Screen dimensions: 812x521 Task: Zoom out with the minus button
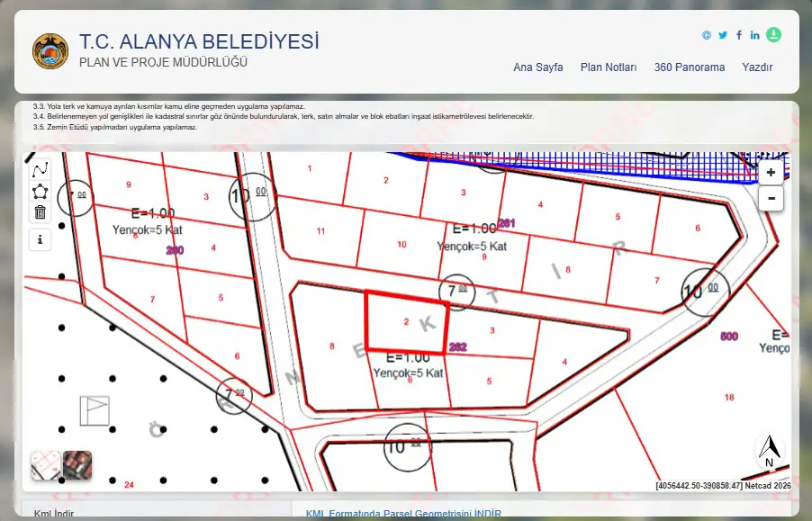pyautogui.click(x=771, y=198)
